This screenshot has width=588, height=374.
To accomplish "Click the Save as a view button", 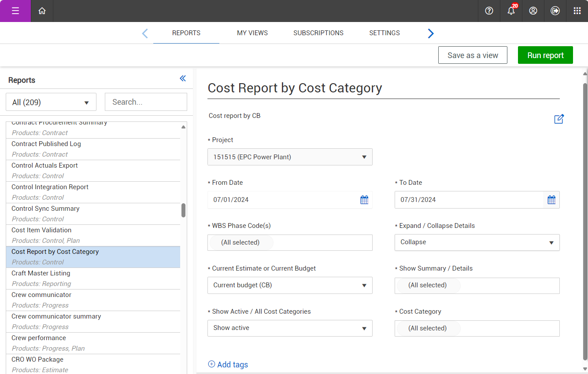I will tap(473, 55).
